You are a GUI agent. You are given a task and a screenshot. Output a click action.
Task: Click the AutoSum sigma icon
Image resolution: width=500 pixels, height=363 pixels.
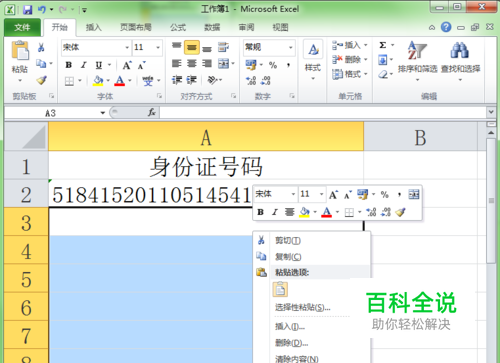point(383,45)
